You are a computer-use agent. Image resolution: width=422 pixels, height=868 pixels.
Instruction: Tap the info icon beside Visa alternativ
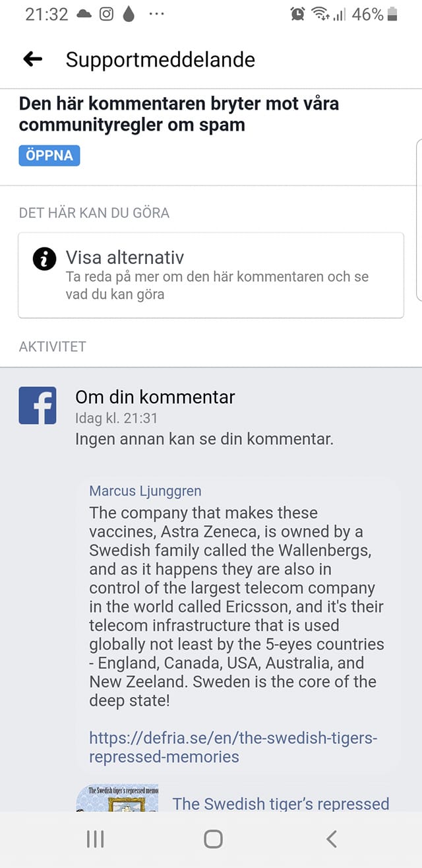[x=44, y=258]
